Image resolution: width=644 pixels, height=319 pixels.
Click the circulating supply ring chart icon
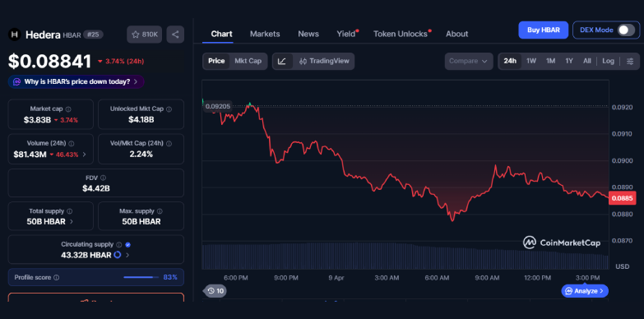point(118,255)
